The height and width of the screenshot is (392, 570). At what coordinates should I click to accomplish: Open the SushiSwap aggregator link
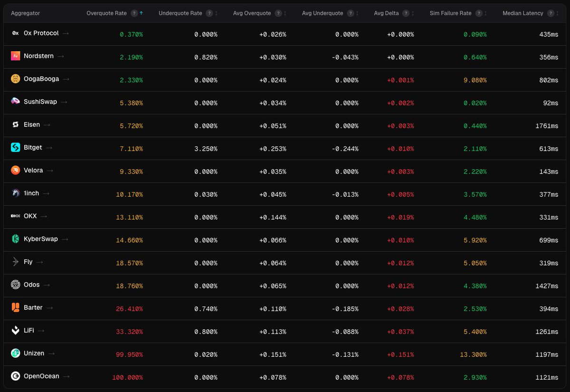(40, 102)
